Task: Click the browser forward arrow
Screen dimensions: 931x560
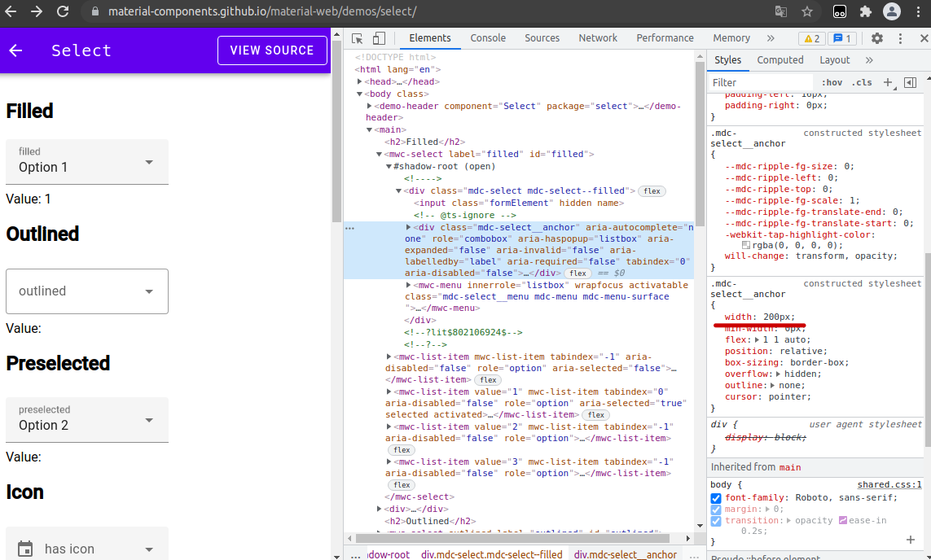Action: coord(37,11)
